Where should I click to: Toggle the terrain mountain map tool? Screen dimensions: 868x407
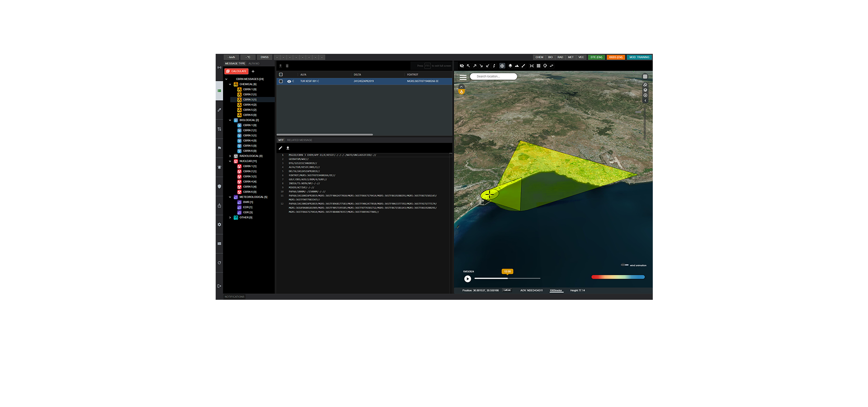pos(517,66)
